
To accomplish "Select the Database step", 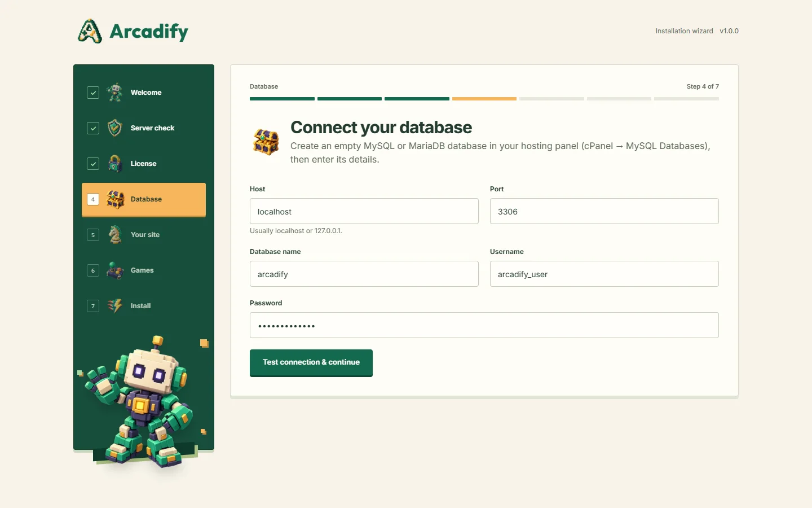I will pyautogui.click(x=144, y=199).
